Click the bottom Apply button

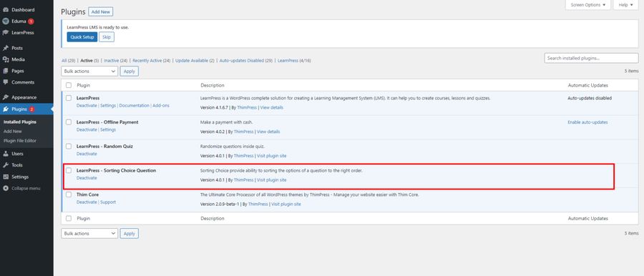(130, 233)
